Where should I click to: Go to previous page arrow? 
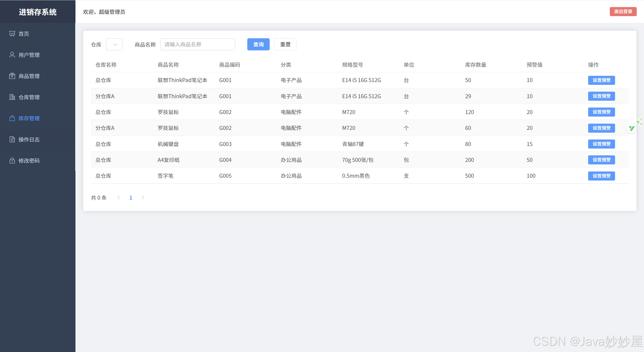coord(118,198)
